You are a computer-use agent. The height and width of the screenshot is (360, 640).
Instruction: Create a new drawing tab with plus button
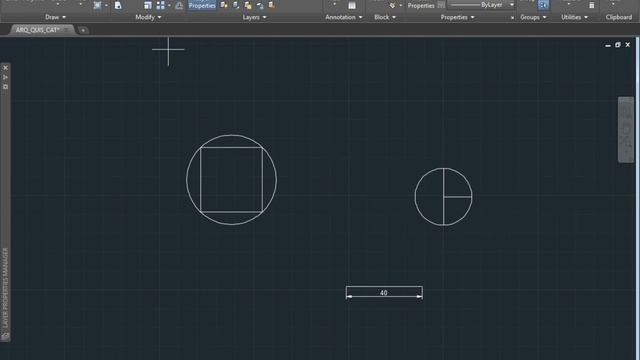tap(83, 30)
